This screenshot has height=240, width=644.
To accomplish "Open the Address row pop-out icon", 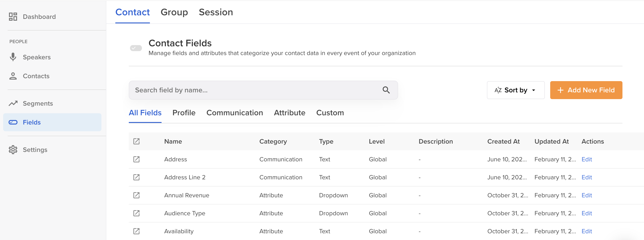I will pyautogui.click(x=136, y=159).
